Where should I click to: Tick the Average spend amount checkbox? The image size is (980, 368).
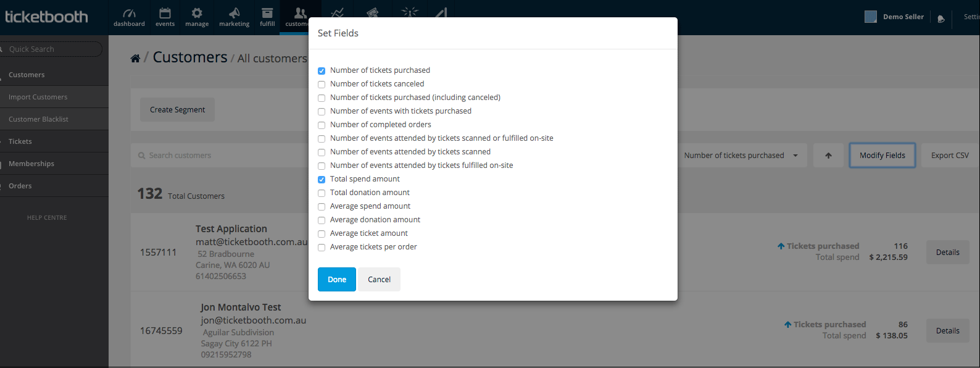coord(322,207)
